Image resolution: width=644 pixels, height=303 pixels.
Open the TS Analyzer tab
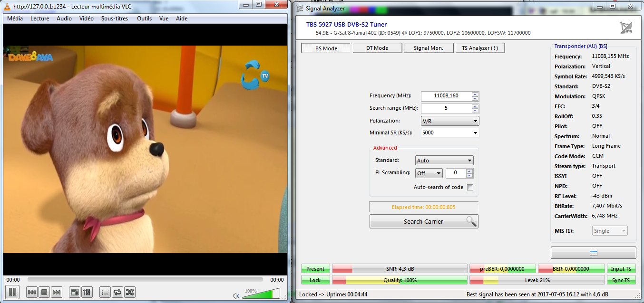(x=480, y=48)
